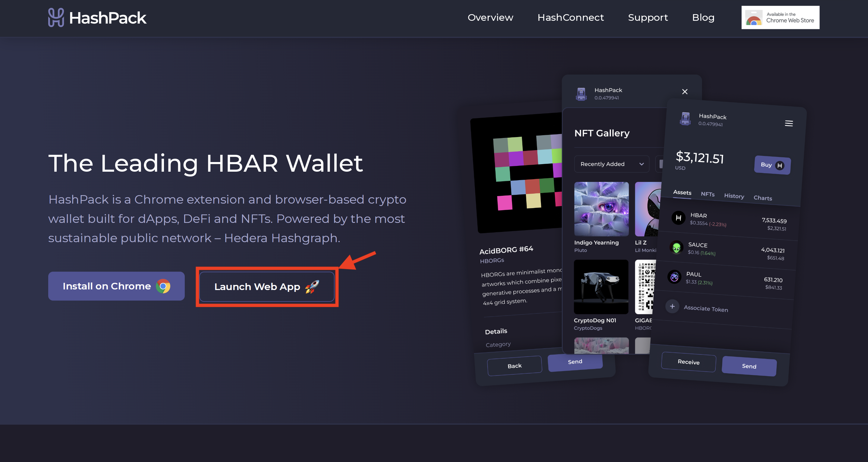Click the SAUCE alien token icon
868x462 pixels.
pos(676,248)
